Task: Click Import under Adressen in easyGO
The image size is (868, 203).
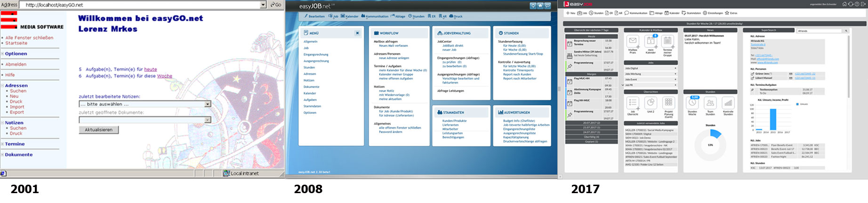Action: pos(17,107)
